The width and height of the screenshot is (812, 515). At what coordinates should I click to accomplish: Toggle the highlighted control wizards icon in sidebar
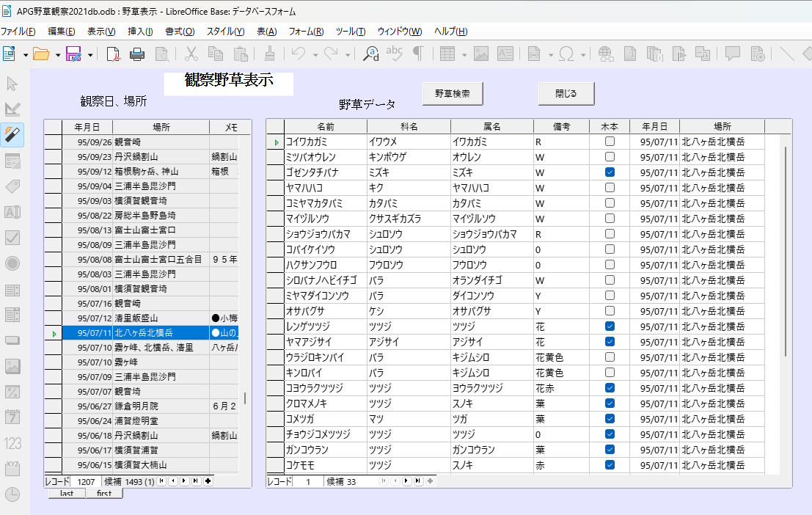pyautogui.click(x=12, y=135)
